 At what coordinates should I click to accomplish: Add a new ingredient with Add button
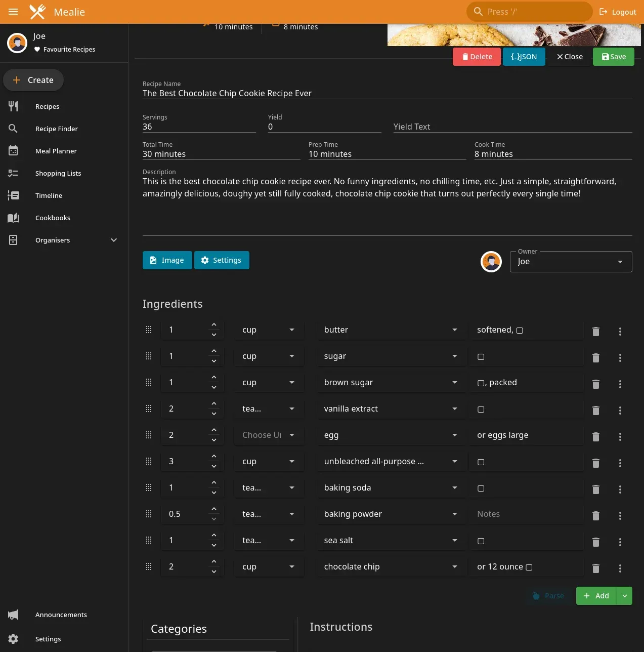coord(596,596)
